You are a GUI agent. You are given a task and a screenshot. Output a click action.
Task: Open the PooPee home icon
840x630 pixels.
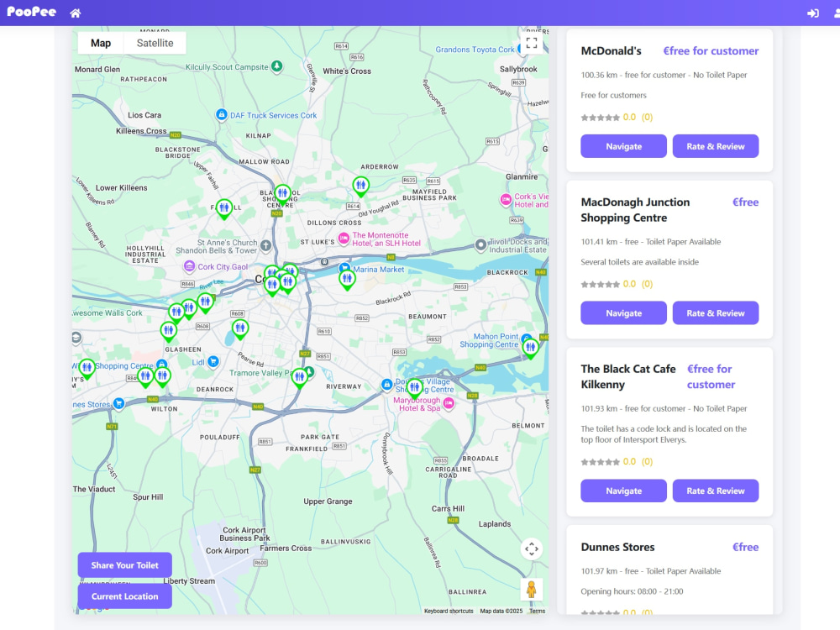[x=76, y=13]
